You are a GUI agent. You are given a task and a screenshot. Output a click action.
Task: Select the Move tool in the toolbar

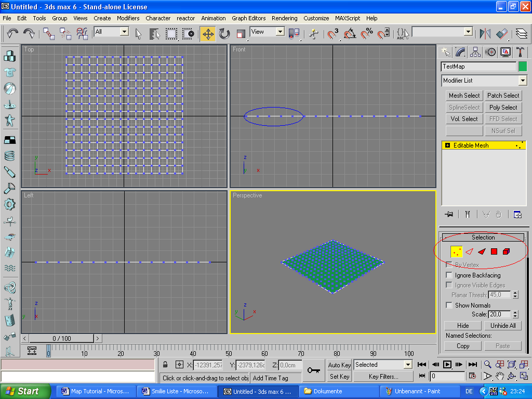[x=208, y=34]
